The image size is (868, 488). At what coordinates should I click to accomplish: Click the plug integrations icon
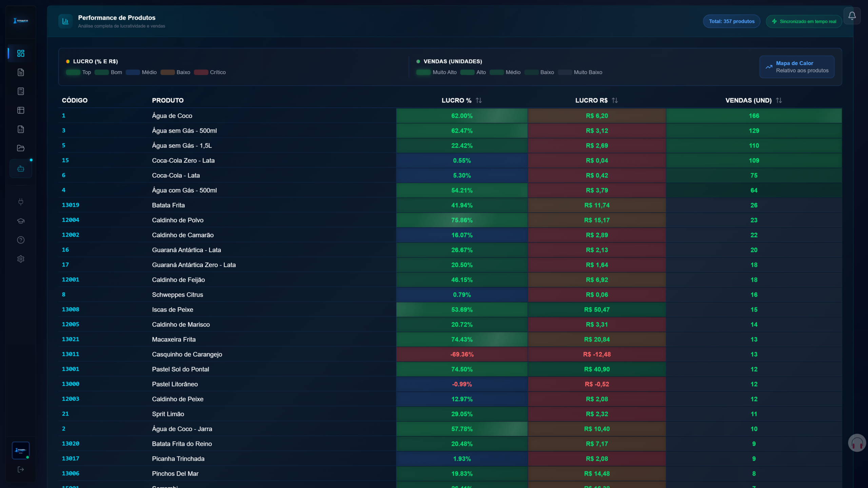point(21,202)
